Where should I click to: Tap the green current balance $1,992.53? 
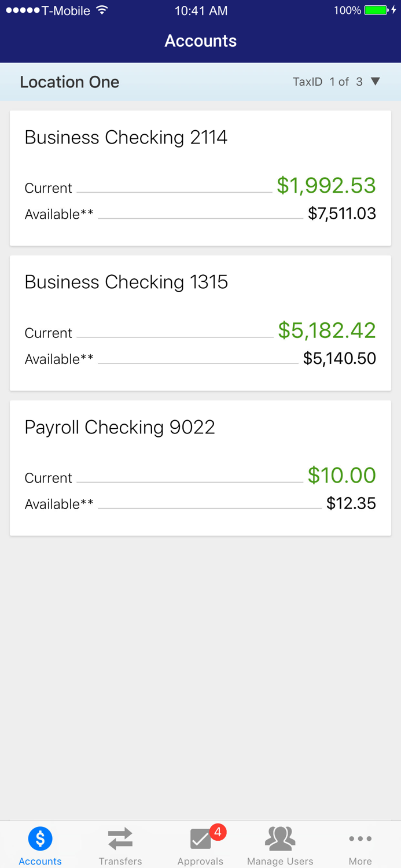326,185
